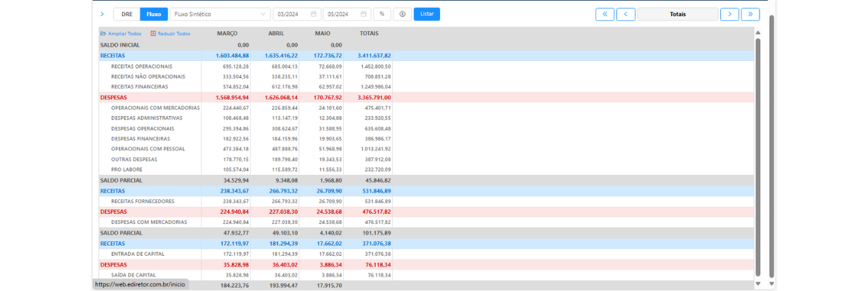Click total receitas value 3.411.637,82
This screenshot has width=868, height=291.
pos(374,56)
